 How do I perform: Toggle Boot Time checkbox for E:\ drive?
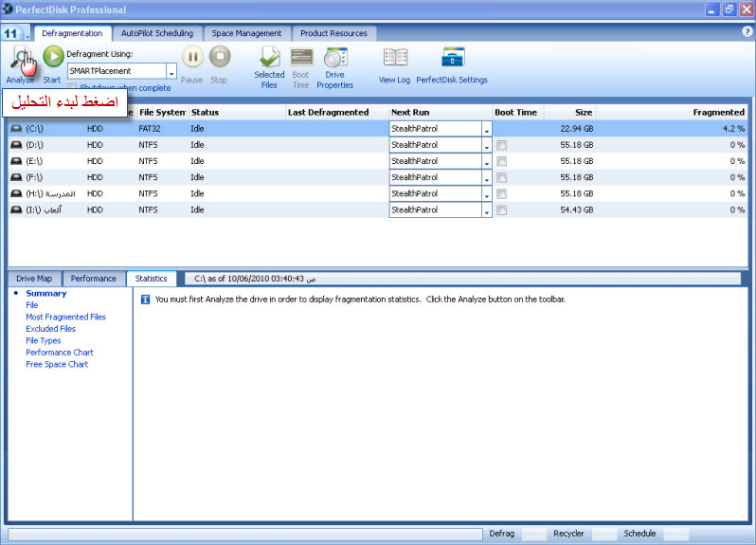tap(502, 161)
